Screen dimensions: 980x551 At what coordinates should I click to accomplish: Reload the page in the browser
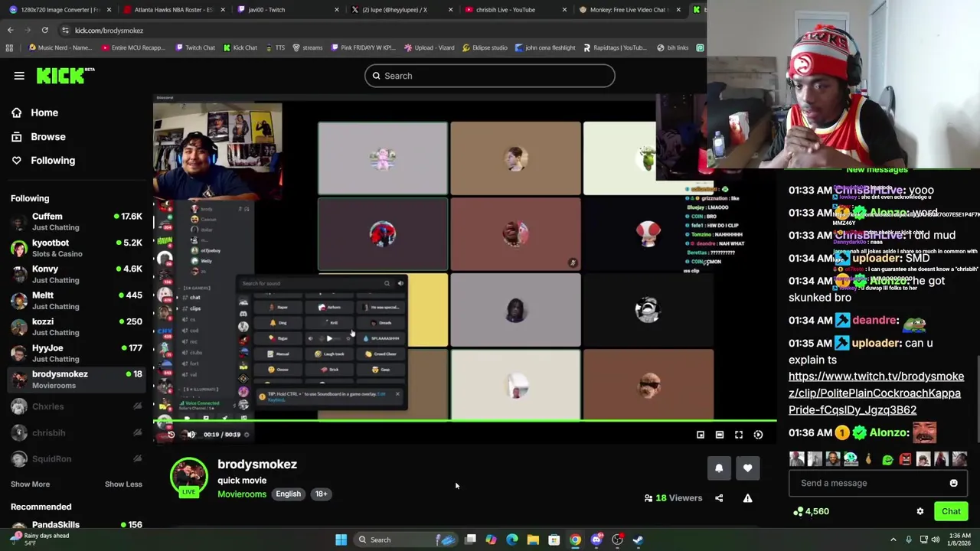tap(44, 30)
